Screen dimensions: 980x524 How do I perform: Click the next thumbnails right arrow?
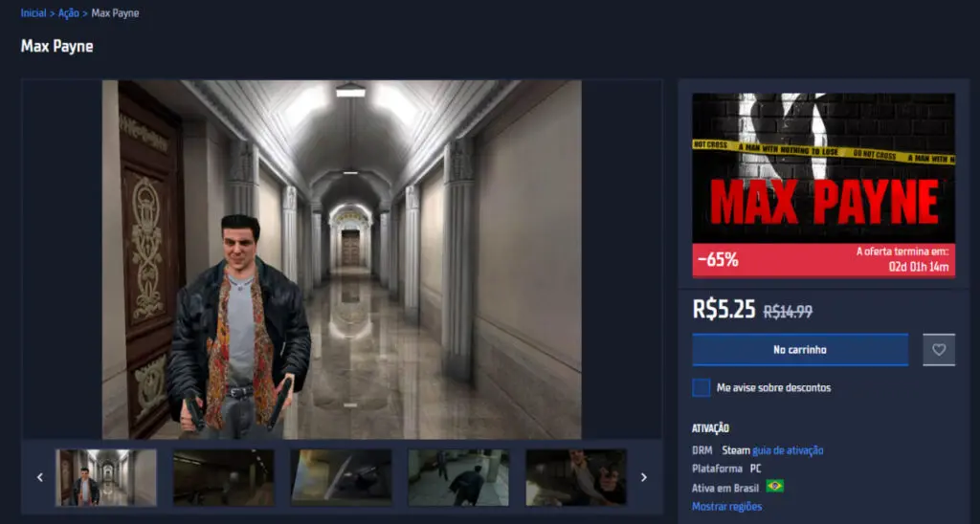click(644, 477)
